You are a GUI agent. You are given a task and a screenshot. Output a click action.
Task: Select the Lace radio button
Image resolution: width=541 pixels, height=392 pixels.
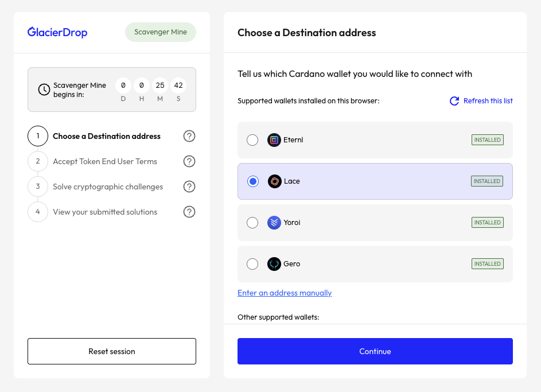[x=252, y=181]
